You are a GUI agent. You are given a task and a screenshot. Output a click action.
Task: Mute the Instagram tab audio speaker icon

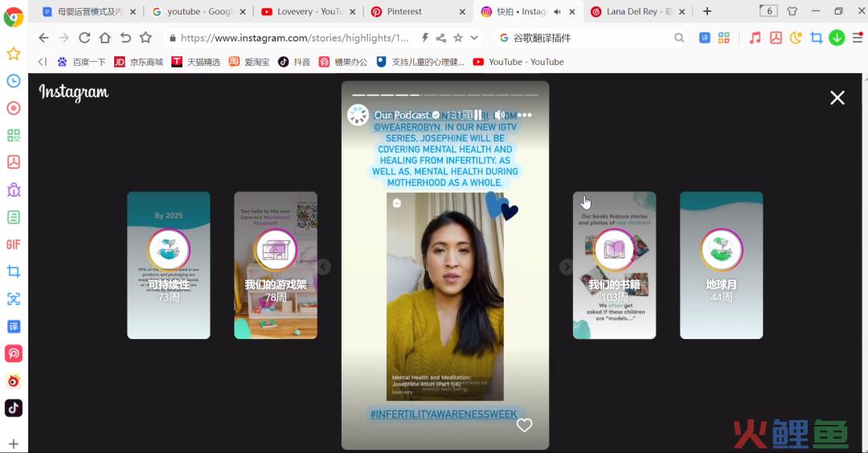click(557, 11)
